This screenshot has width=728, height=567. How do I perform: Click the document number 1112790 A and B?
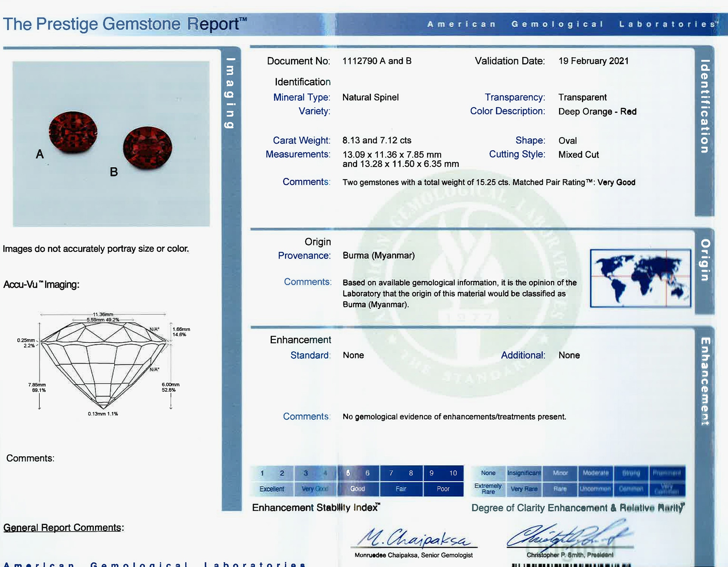(x=377, y=61)
